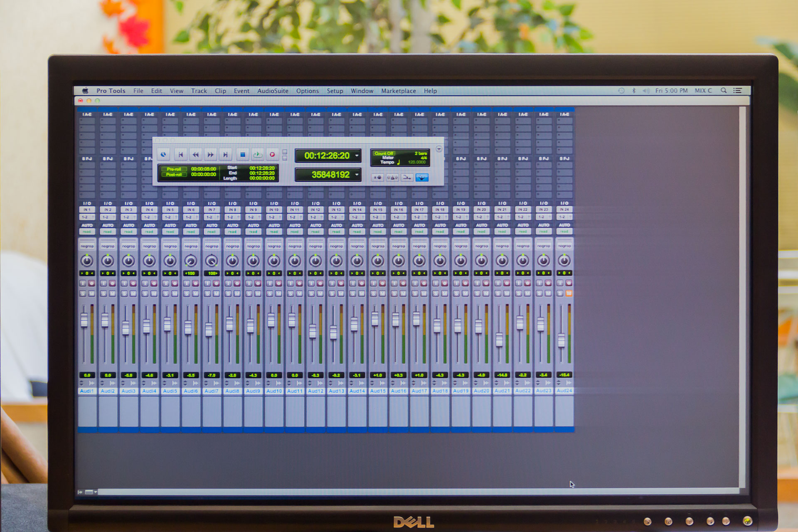798x532 pixels.
Task: Toggle the Wait for Note button
Action: pyautogui.click(x=377, y=177)
